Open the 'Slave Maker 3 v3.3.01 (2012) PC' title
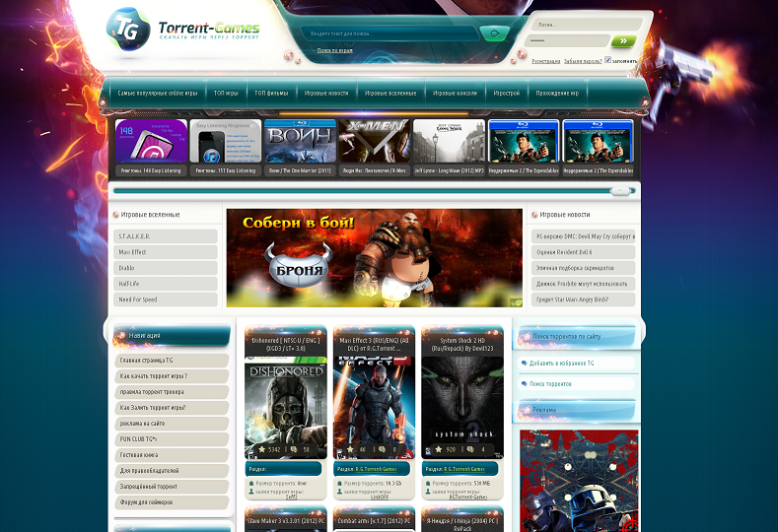 tap(286, 521)
